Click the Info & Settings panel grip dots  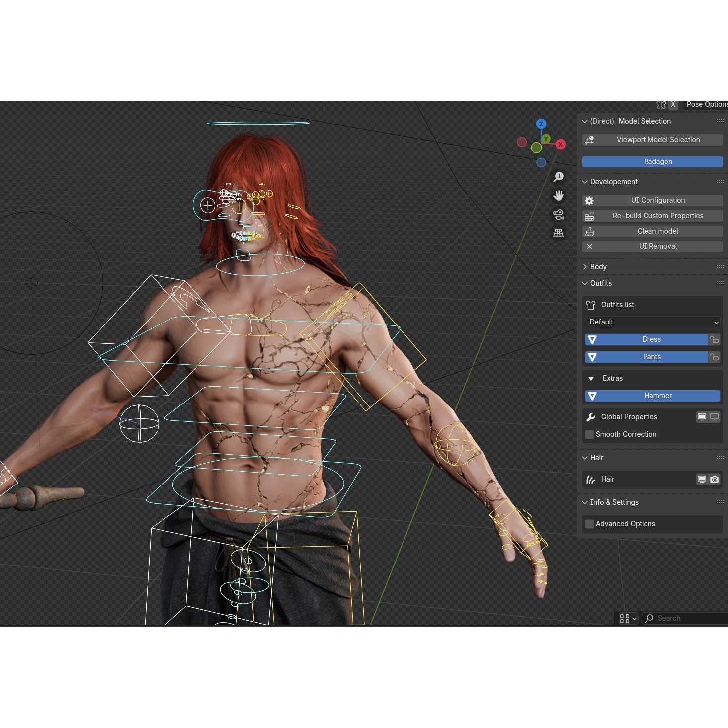point(721,502)
